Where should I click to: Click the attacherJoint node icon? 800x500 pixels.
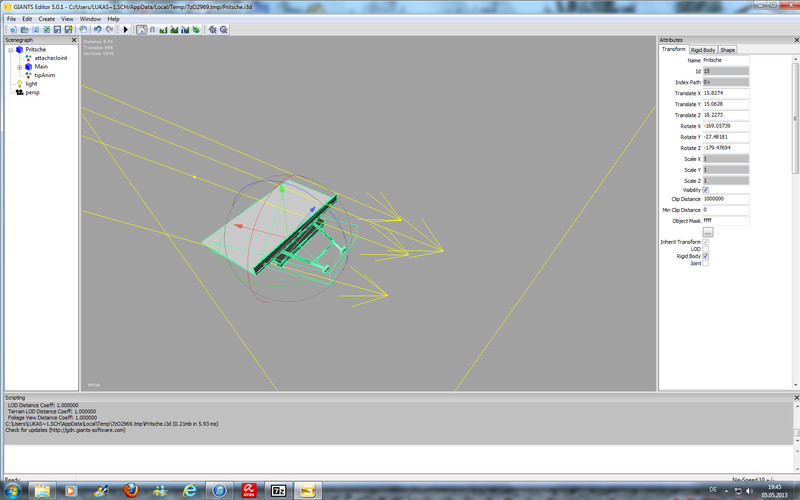tap(29, 58)
